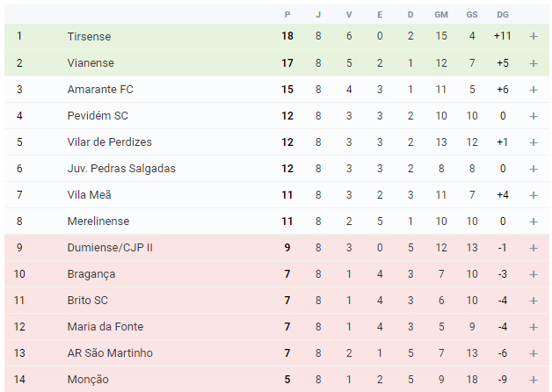Click the V wins column header
Image resolution: width=552 pixels, height=392 pixels.
point(349,14)
